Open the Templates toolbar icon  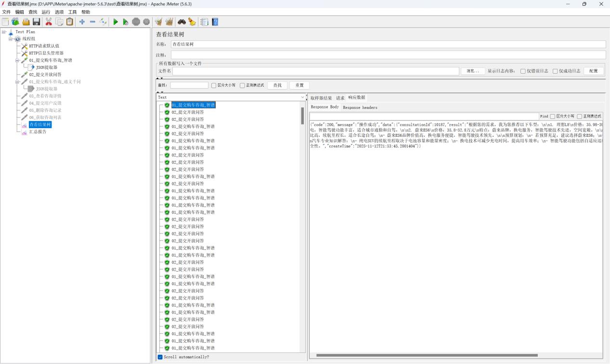15,22
